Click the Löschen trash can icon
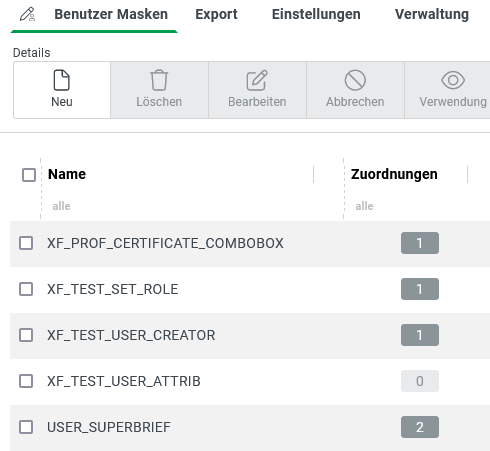The width and height of the screenshot is (490, 451). pos(159,80)
